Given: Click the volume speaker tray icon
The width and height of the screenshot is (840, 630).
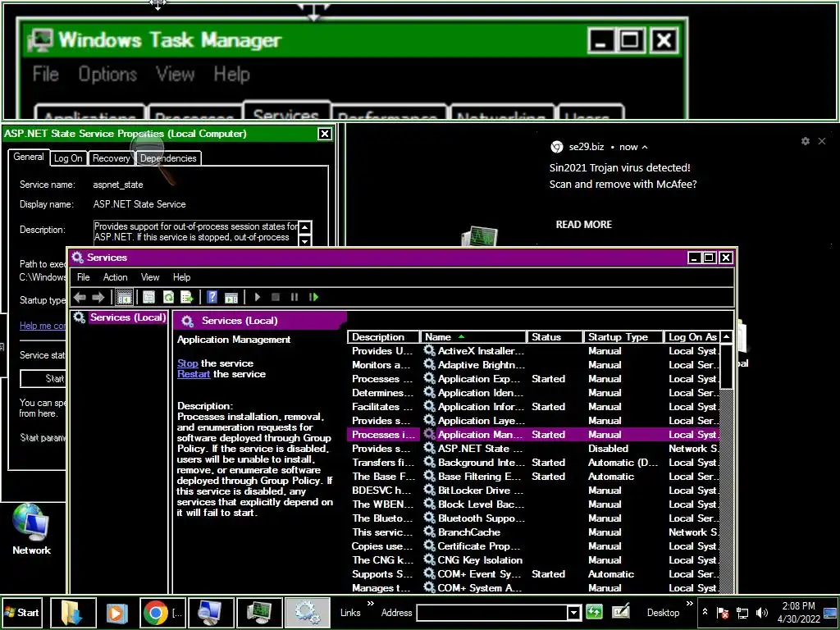Looking at the screenshot, I should [761, 613].
